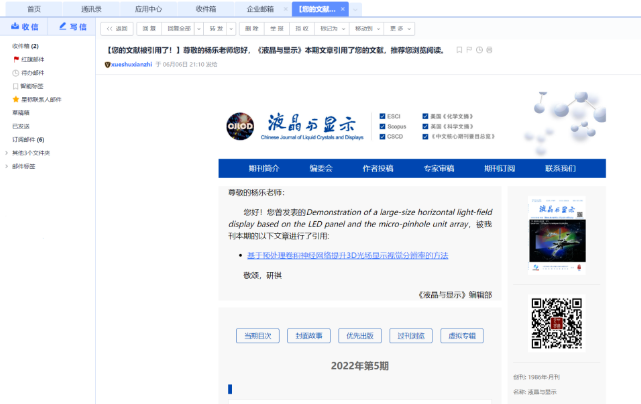Expand the 其他3个文件夹 folder group
The height and width of the screenshot is (404, 641).
30,153
